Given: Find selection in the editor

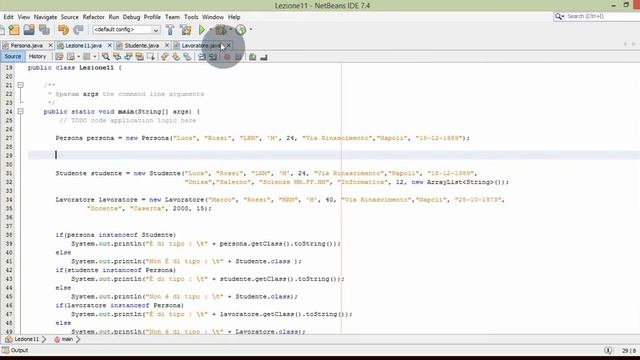Looking at the screenshot, I should [x=106, y=57].
